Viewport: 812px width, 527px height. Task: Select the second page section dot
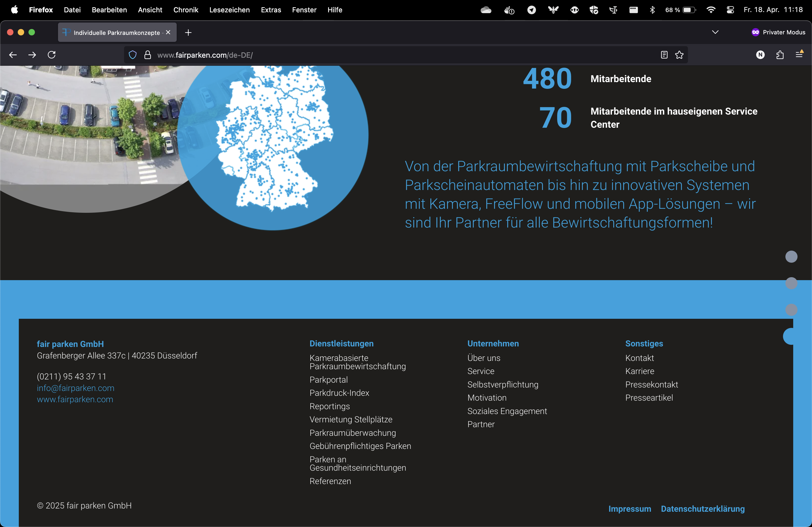[791, 283]
